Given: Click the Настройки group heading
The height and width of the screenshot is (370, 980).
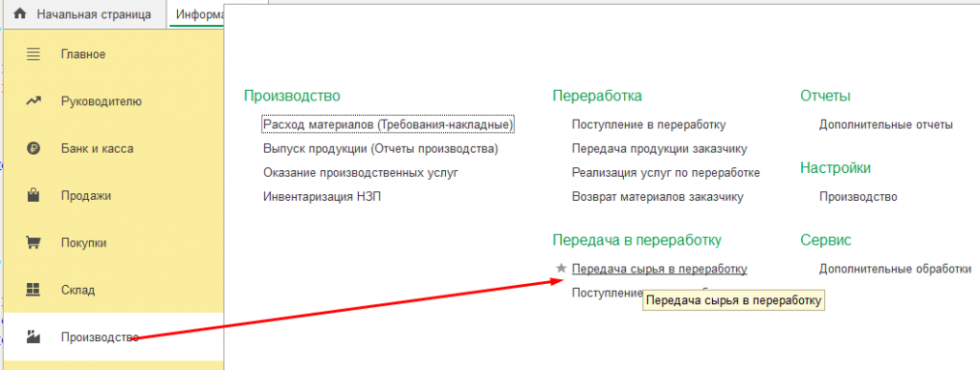Looking at the screenshot, I should [835, 168].
